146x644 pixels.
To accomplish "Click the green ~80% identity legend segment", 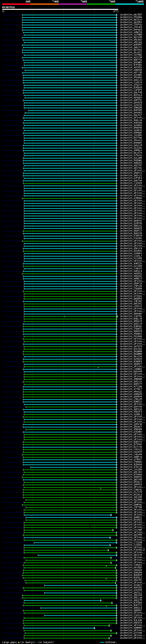I will coord(101,4).
